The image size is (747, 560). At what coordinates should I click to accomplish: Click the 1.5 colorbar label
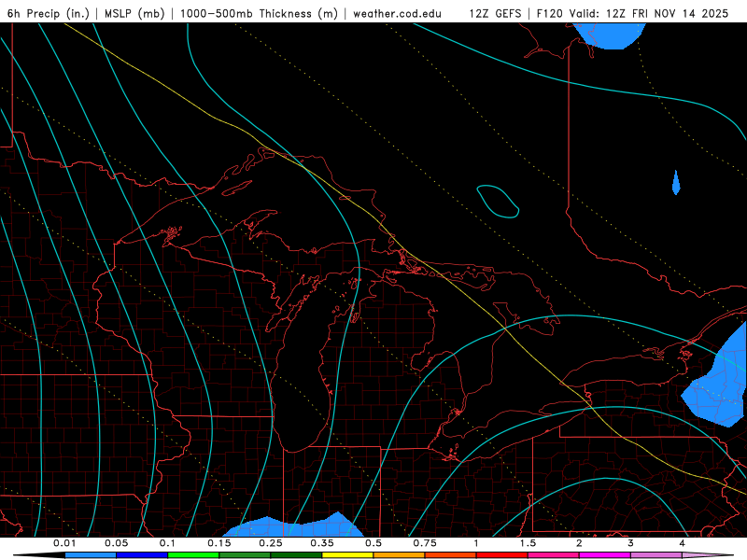528,543
